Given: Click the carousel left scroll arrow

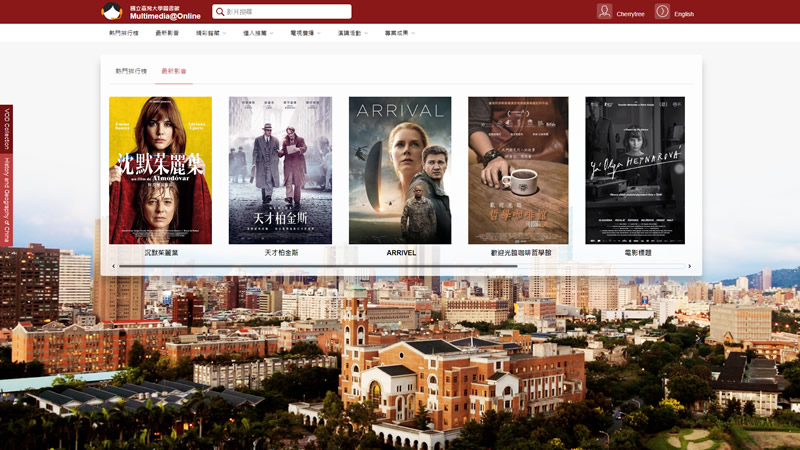Looking at the screenshot, I should pos(113,266).
